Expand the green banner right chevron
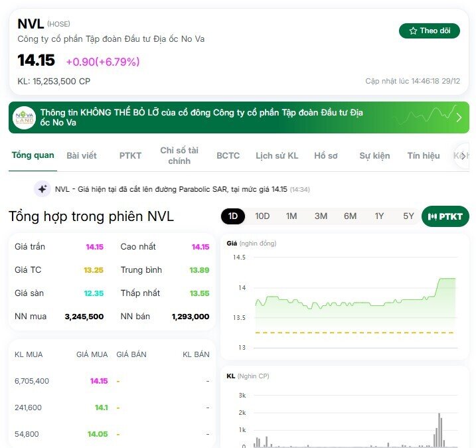 tap(458, 117)
